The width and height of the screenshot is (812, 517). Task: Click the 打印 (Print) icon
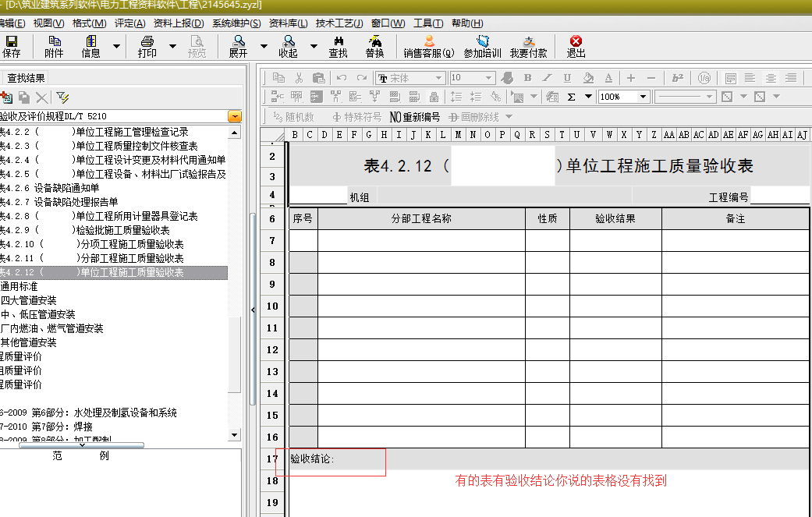[147, 46]
